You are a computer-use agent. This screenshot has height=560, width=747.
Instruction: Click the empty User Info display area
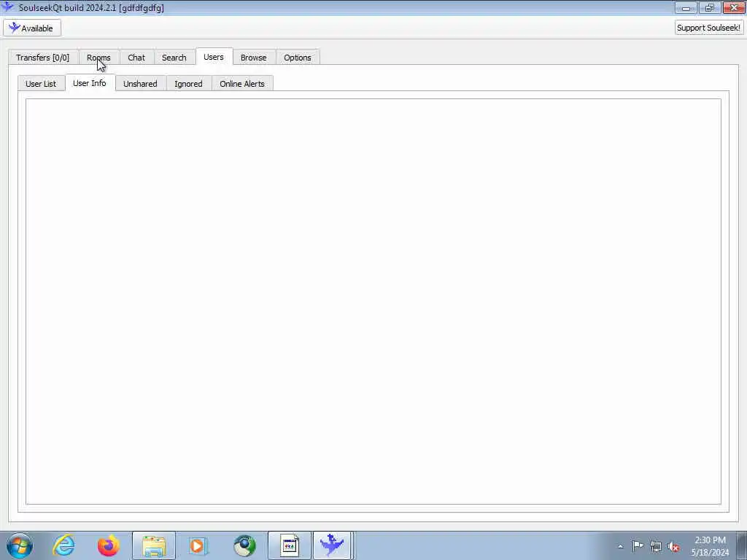pyautogui.click(x=373, y=301)
